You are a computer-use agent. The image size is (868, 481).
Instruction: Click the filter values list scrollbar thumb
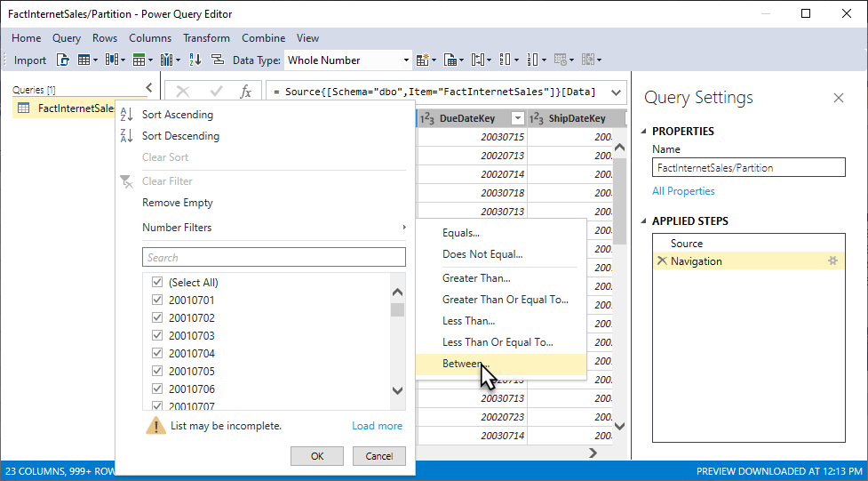point(397,309)
